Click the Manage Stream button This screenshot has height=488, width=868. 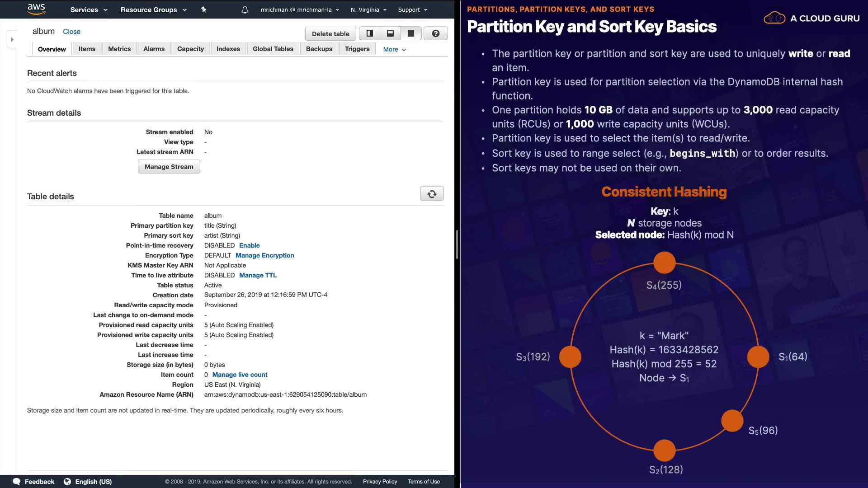(169, 167)
